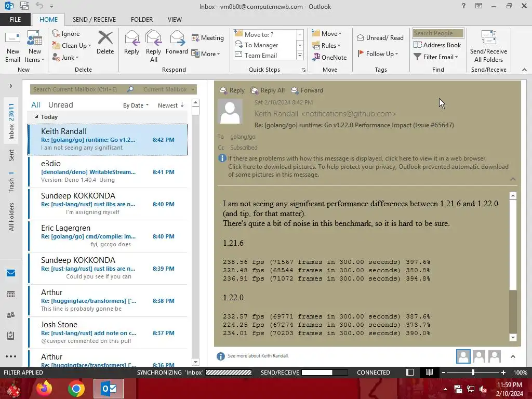This screenshot has height=399, width=532.
Task: Forward the message using ribbon button
Action: (x=177, y=43)
